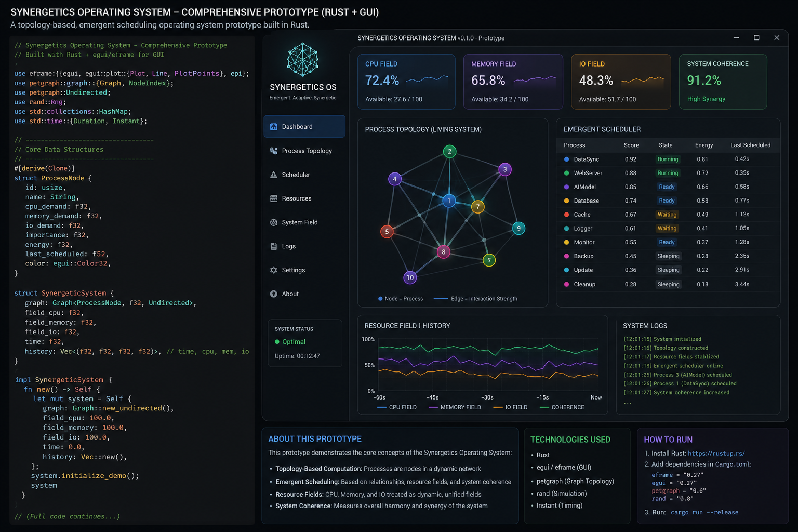Click the Running badge in the DataSync row
The image size is (798, 532).
(x=668, y=159)
